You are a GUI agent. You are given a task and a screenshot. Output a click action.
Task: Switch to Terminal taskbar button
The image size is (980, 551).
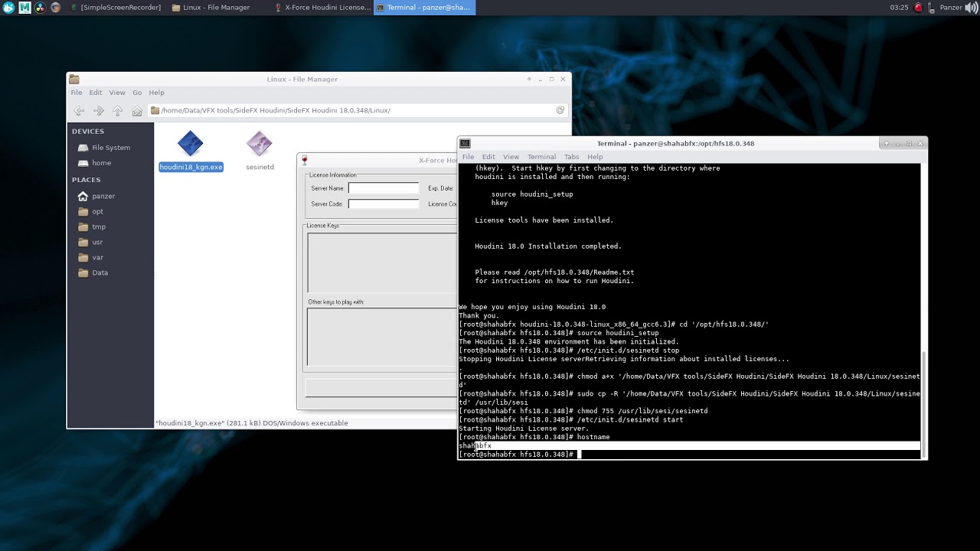pos(424,8)
